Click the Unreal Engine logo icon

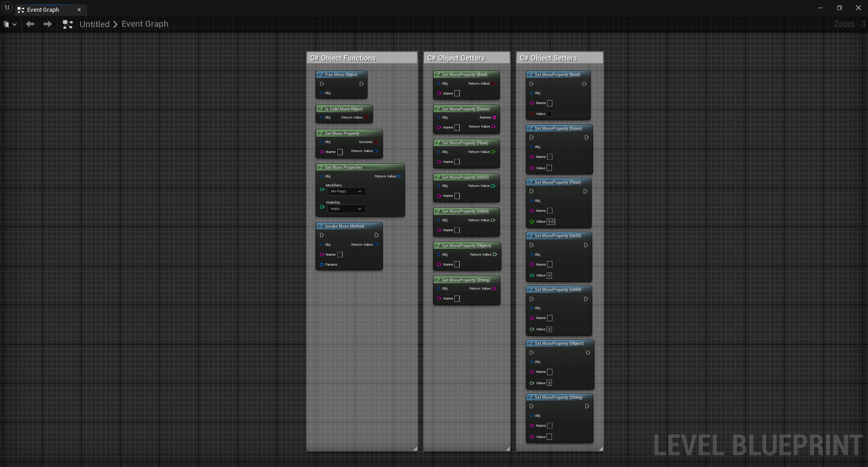[7, 8]
